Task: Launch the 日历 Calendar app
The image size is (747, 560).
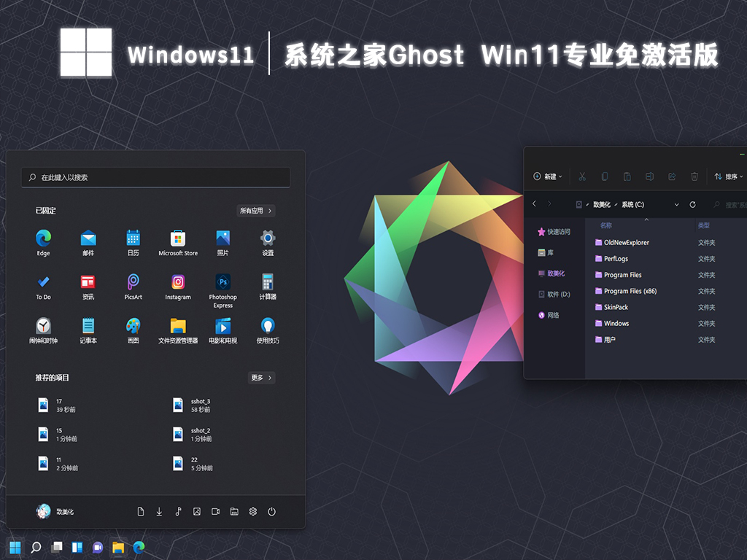Action: coord(133,243)
